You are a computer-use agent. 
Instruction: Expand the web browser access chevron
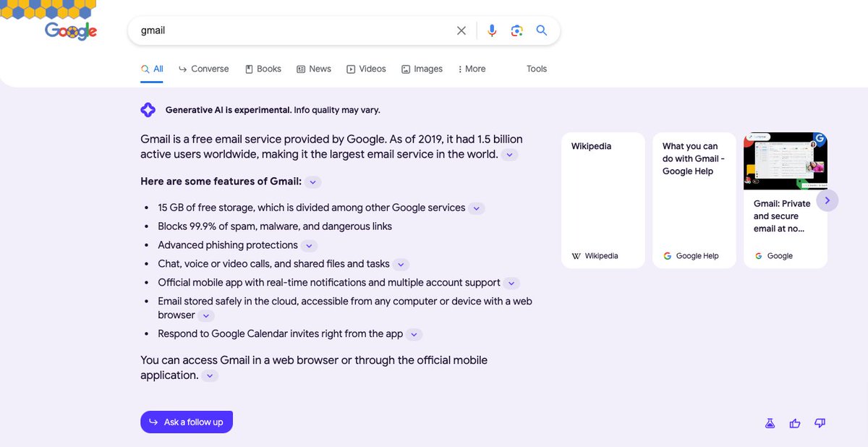click(x=210, y=376)
